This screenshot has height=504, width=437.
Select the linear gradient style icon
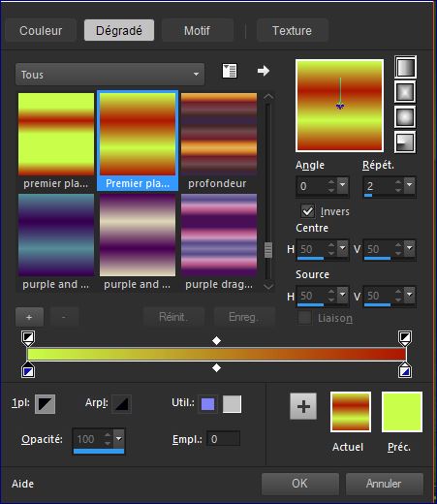tap(405, 67)
